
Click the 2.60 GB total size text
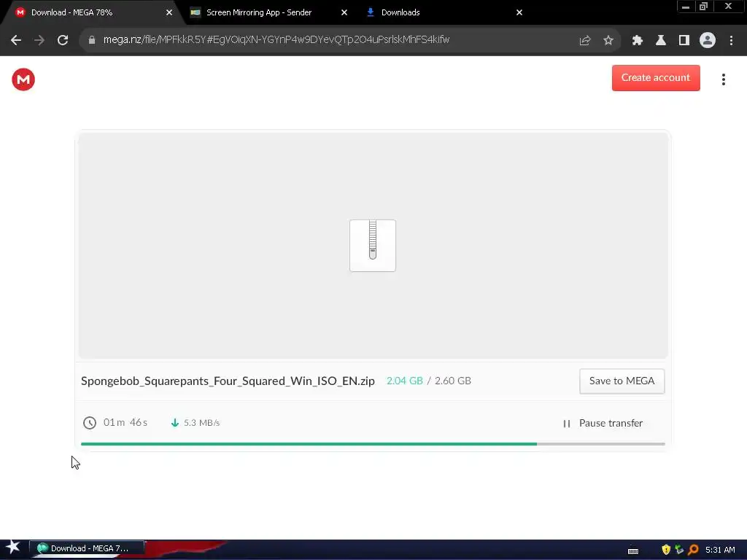click(452, 381)
